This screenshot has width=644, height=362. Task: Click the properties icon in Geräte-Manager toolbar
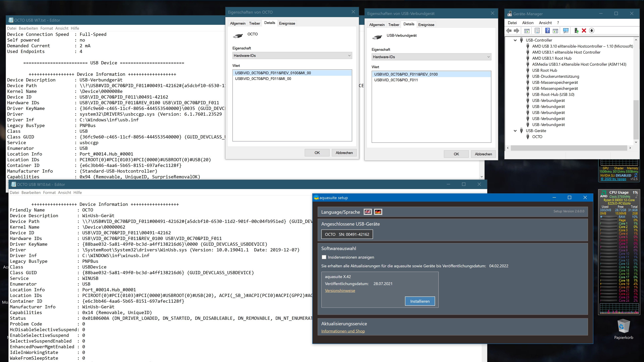click(537, 31)
